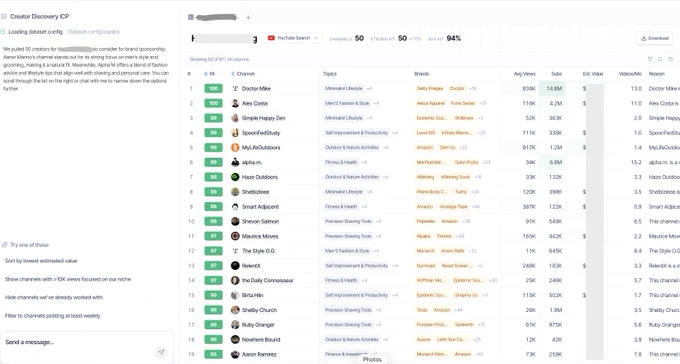Screen dimensions: 680x364
Task: Choose suggestion Sort by lowest estimated value
Action: click(41, 261)
